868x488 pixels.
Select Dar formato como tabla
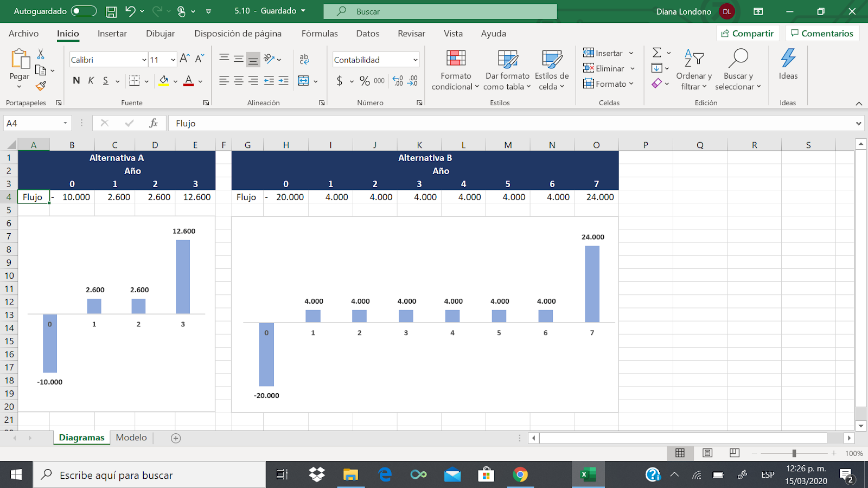(x=507, y=69)
